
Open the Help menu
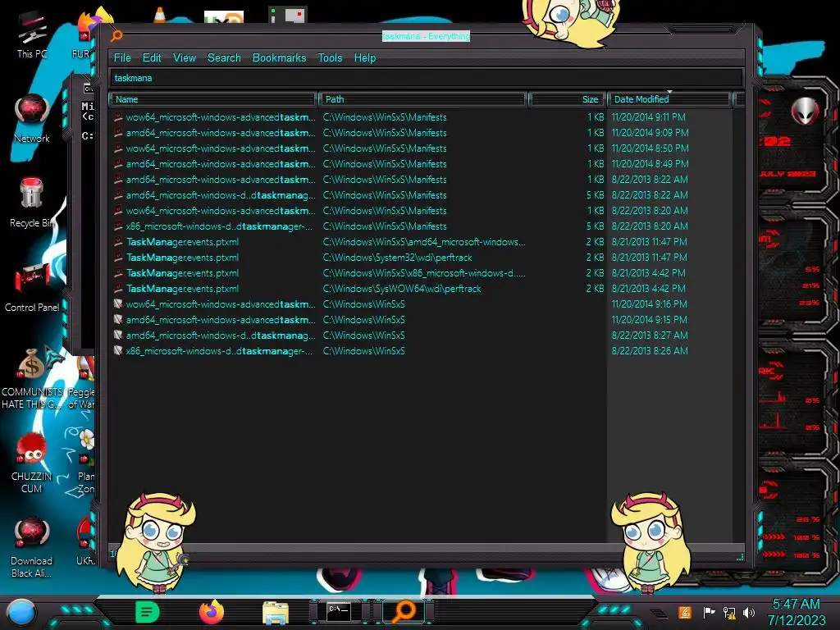pyautogui.click(x=365, y=58)
